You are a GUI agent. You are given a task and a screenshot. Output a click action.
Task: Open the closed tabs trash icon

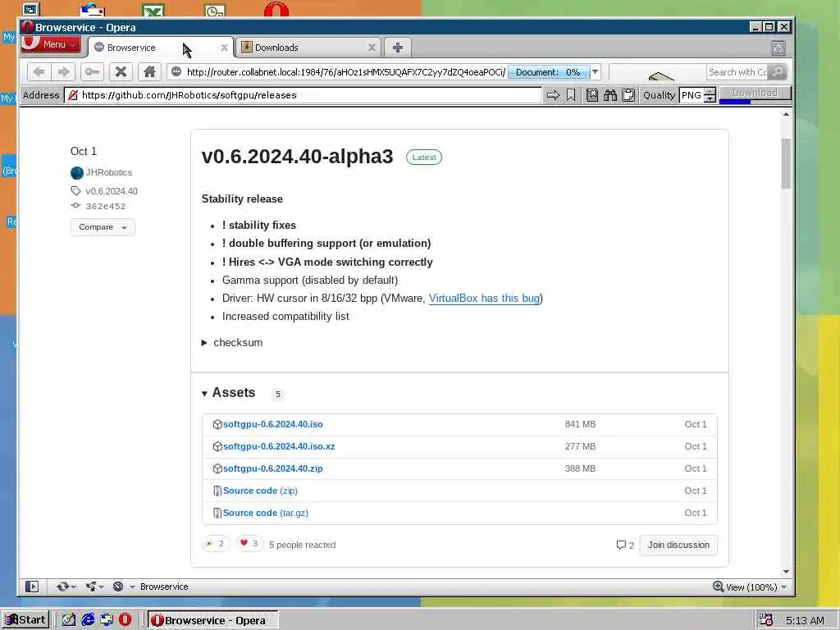coord(778,48)
